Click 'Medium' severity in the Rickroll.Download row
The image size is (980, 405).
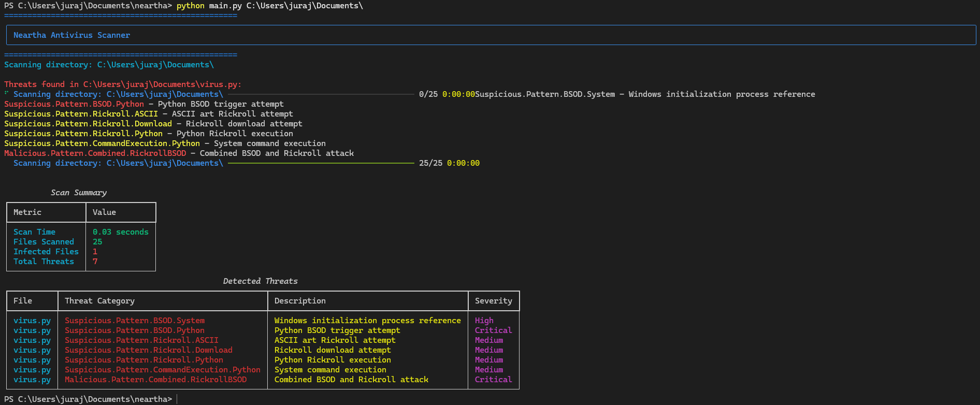489,350
